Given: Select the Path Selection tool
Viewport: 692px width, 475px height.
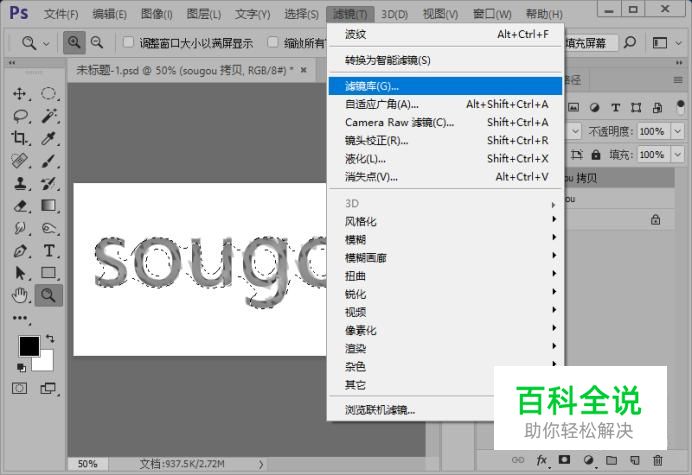Looking at the screenshot, I should 19,273.
